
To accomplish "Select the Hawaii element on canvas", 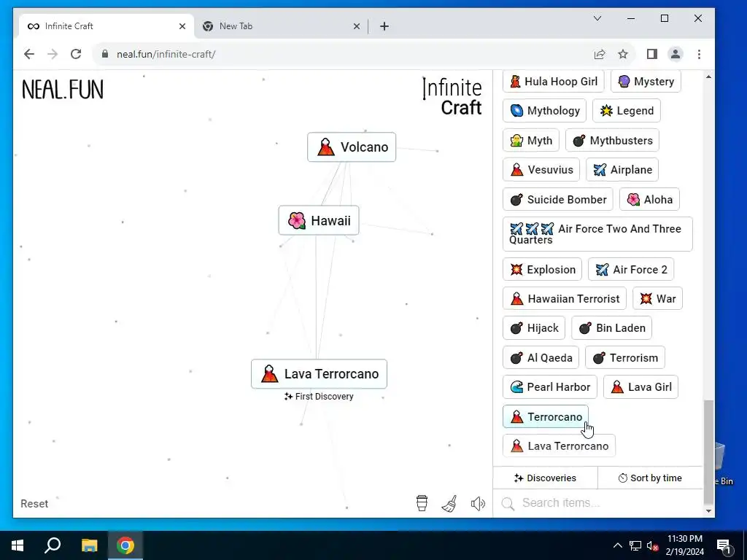I will pos(319,220).
